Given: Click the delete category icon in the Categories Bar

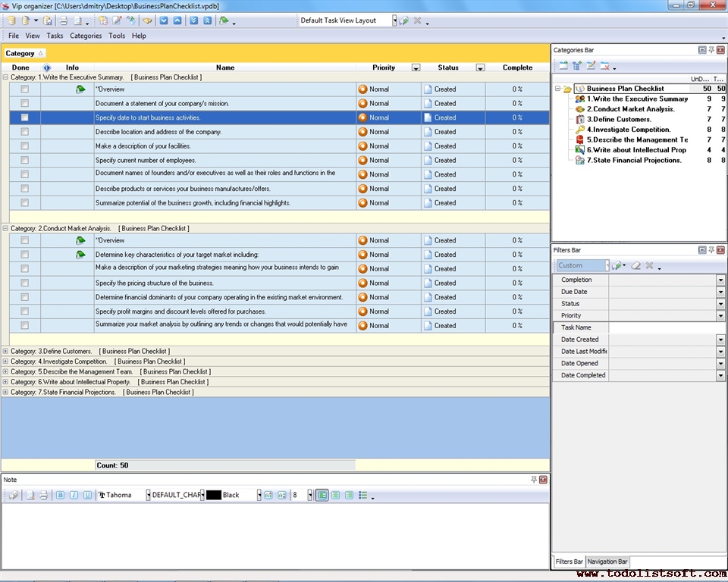Looking at the screenshot, I should click(x=605, y=66).
